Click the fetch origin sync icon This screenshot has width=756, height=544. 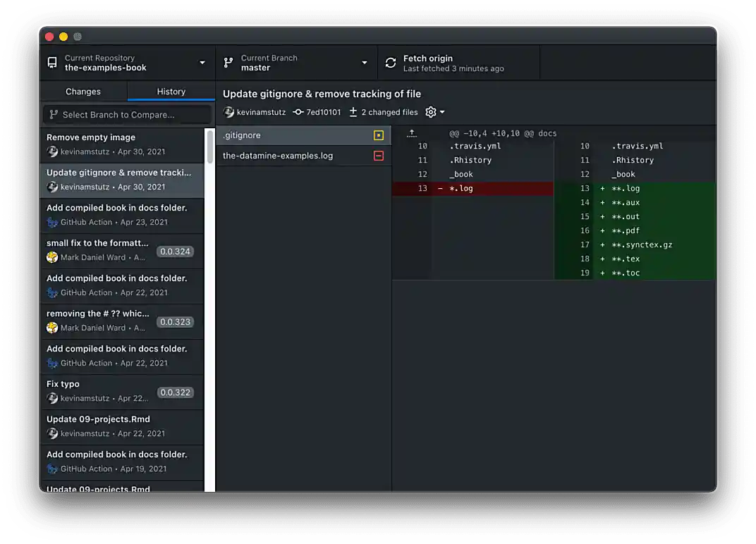391,63
